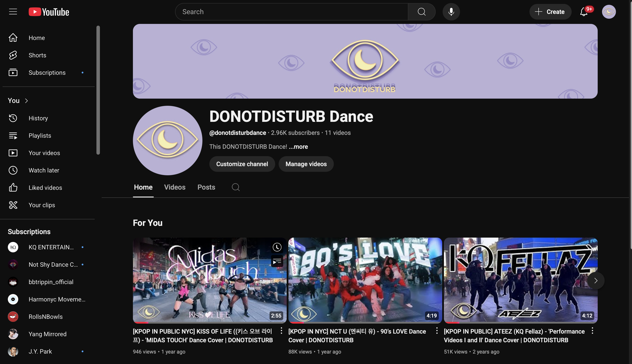
Task: Switch to channel Posts tab
Action: [206, 187]
